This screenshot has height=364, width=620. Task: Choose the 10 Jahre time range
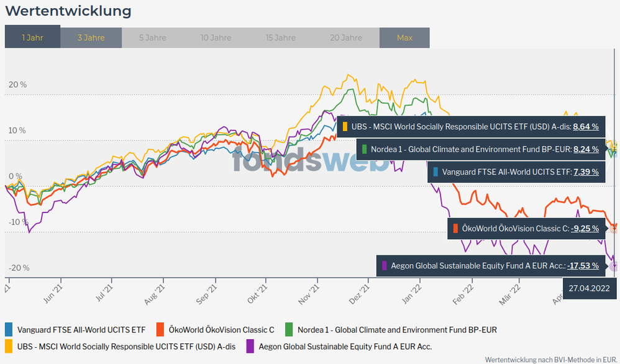pos(216,37)
